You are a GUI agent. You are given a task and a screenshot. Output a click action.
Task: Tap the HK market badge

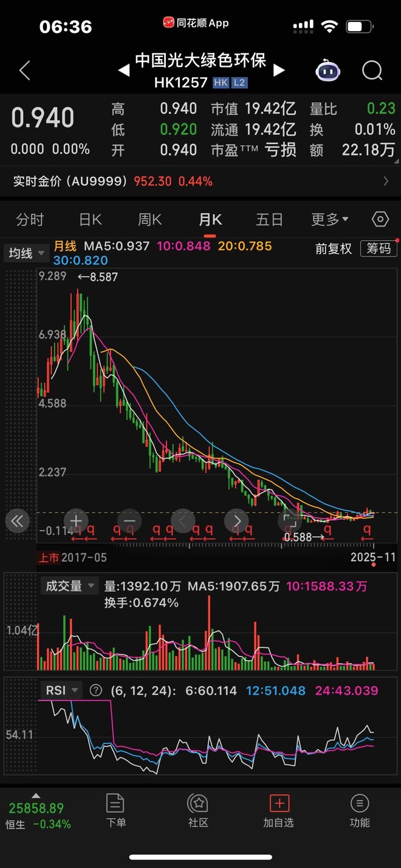point(221,83)
